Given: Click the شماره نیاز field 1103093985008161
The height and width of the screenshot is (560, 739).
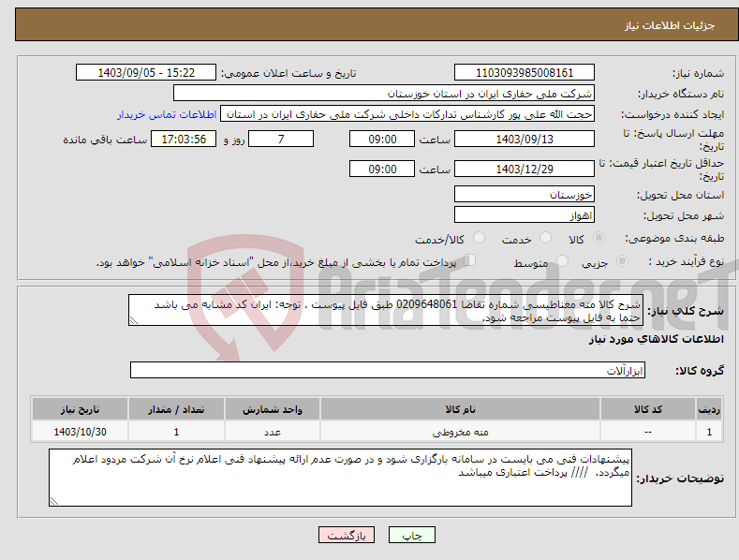Looking at the screenshot, I should [x=525, y=73].
